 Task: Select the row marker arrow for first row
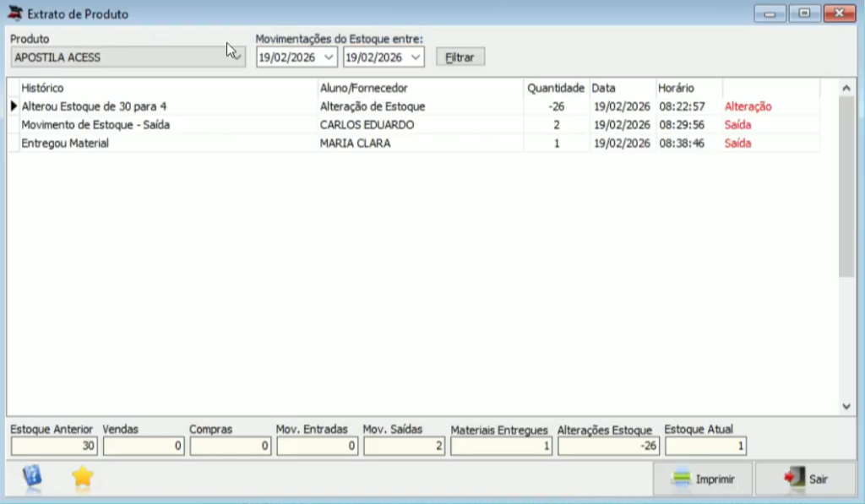(x=14, y=106)
